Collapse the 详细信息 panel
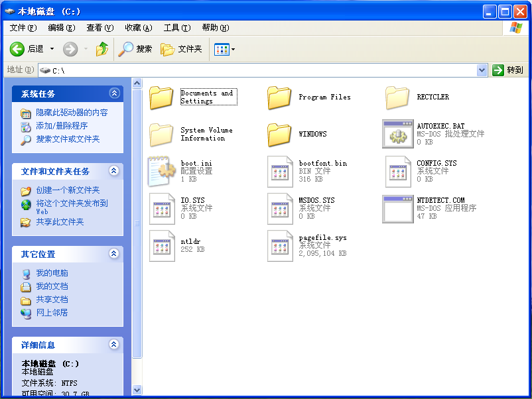The width and height of the screenshot is (532, 399). click(x=114, y=345)
